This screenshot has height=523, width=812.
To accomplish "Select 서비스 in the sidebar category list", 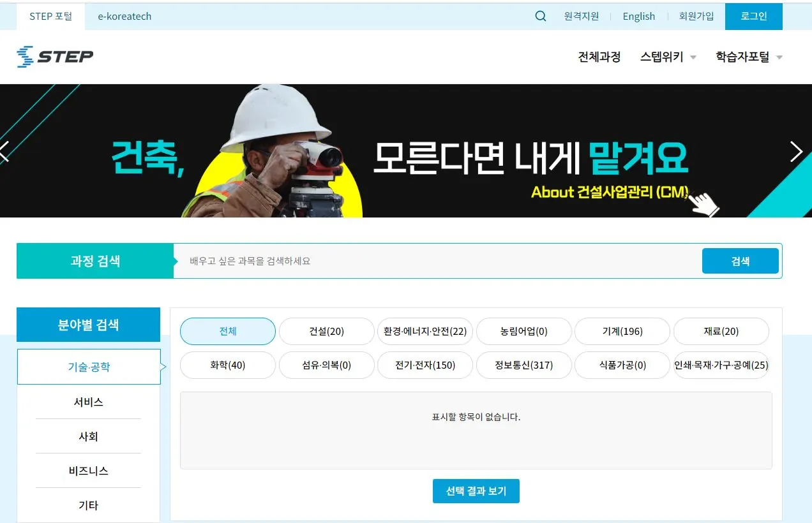I will coord(88,401).
